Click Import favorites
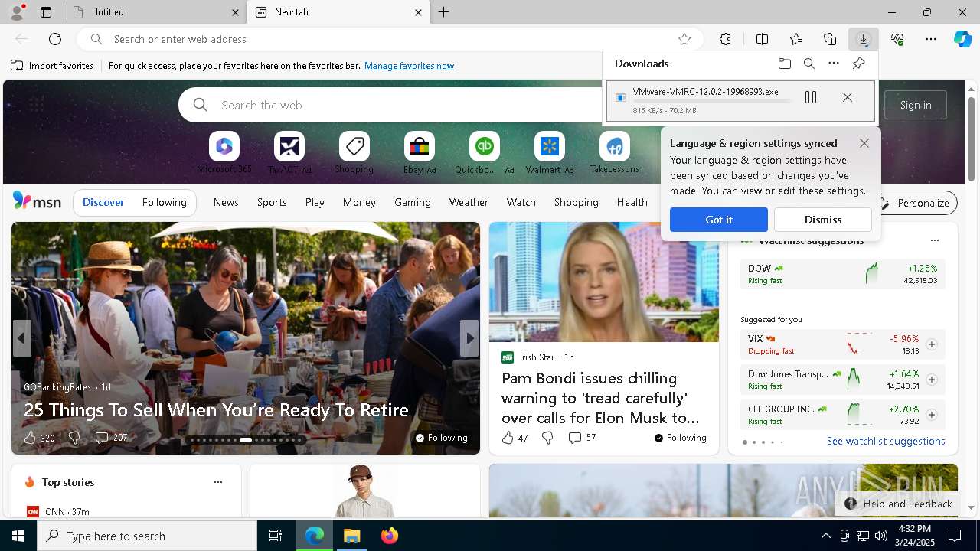Screen dimensions: 980x551 tap(52, 66)
